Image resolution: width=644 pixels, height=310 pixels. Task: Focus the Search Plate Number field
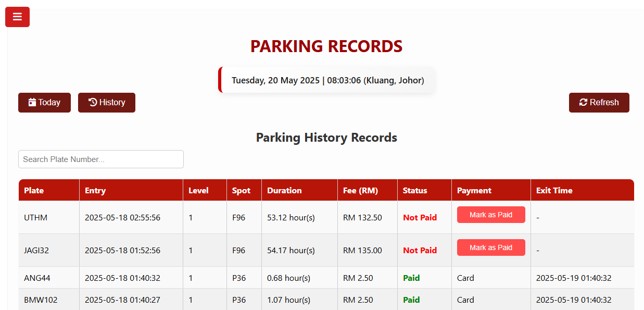[101, 159]
